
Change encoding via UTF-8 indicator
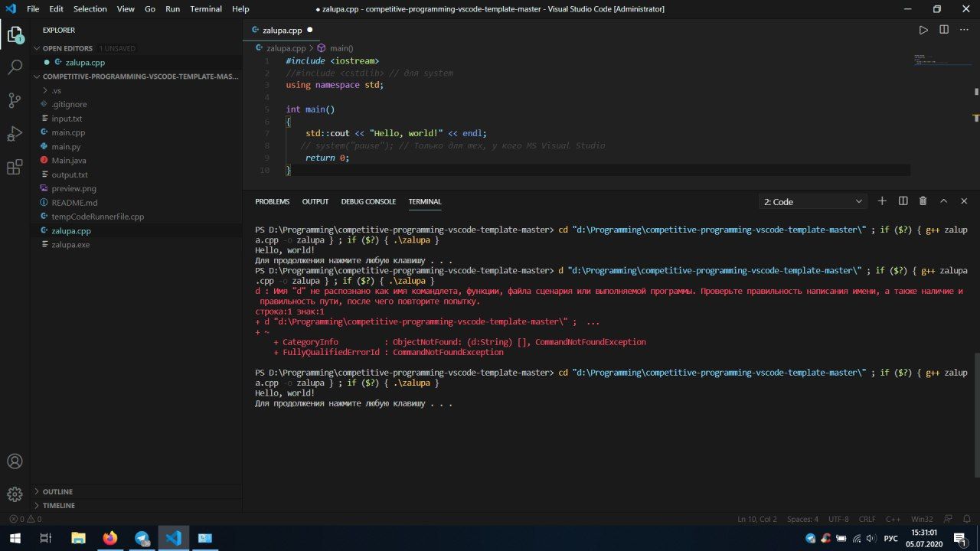coord(838,519)
